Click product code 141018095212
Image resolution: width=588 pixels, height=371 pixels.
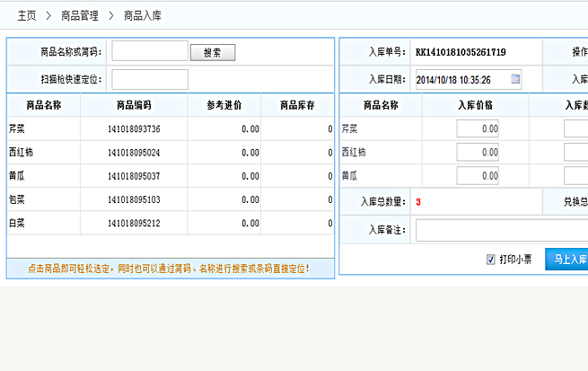[x=134, y=223]
